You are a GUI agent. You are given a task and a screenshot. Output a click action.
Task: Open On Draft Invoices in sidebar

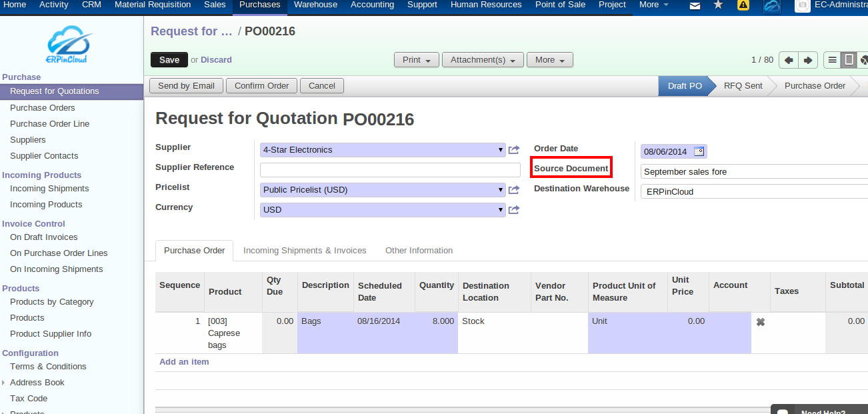pos(44,237)
